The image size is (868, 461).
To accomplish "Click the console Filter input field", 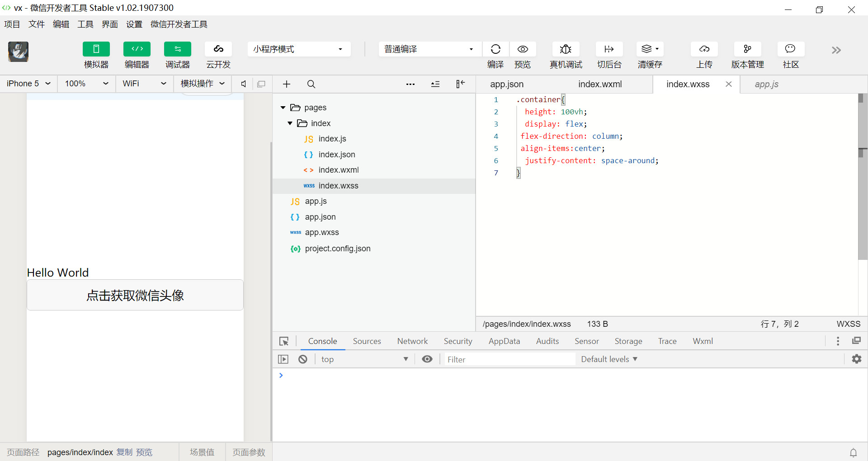I will point(509,359).
